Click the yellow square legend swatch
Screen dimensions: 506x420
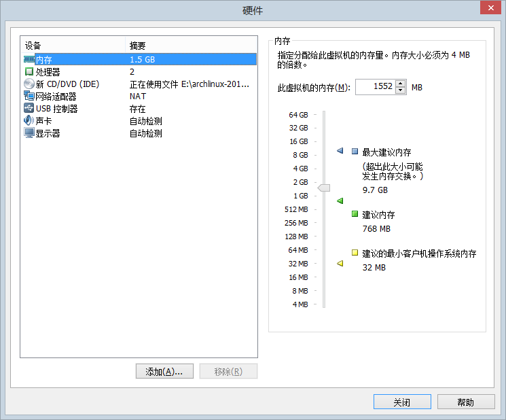click(x=355, y=252)
